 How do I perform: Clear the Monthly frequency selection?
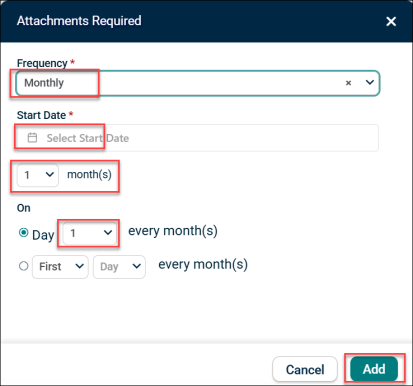click(348, 83)
